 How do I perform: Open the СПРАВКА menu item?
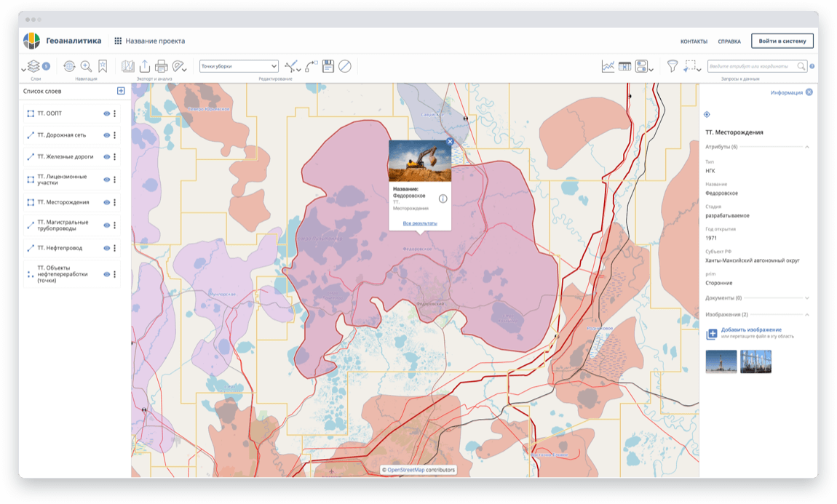[x=729, y=41]
